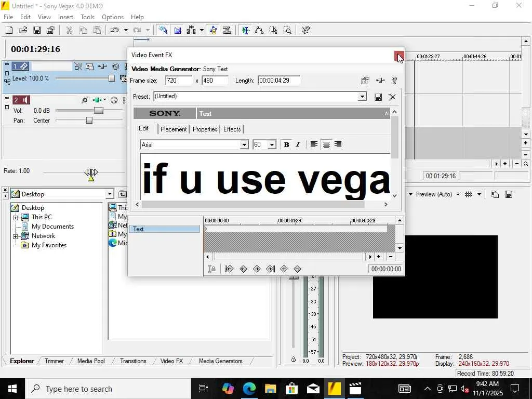Open the Tools menu
This screenshot has height=399, width=532.
coord(87,17)
